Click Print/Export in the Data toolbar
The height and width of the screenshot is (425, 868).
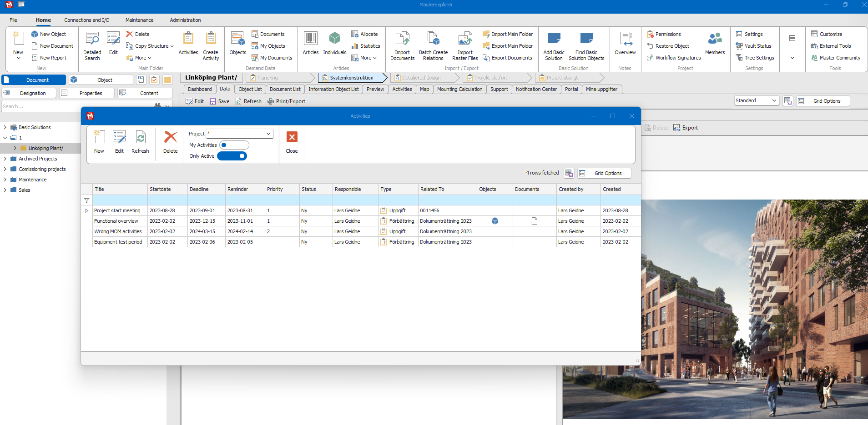286,101
